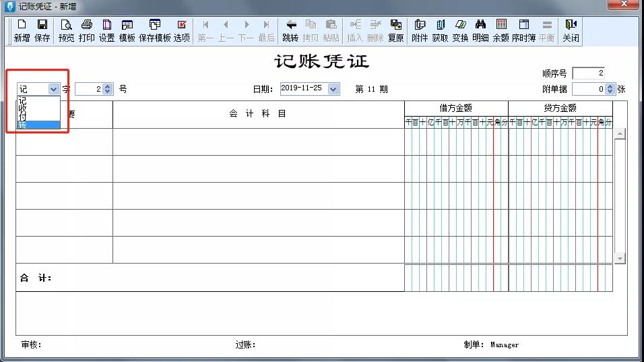Click the 顺序号 input field
The image size is (644, 362).
point(589,73)
